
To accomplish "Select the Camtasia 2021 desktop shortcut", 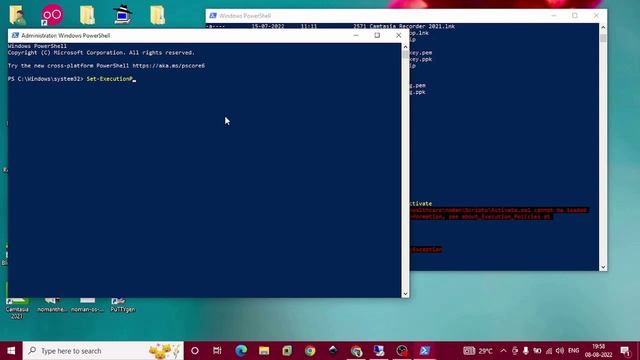I will pyautogui.click(x=17, y=308).
